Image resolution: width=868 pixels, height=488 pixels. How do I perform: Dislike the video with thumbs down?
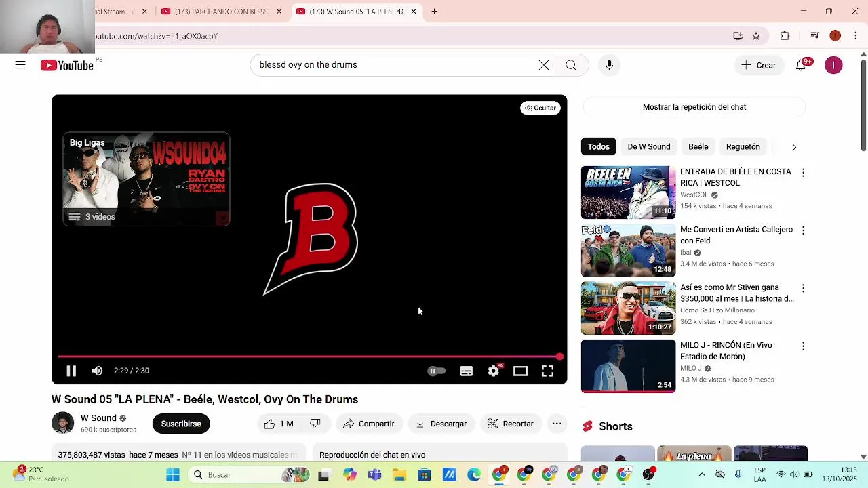click(315, 424)
